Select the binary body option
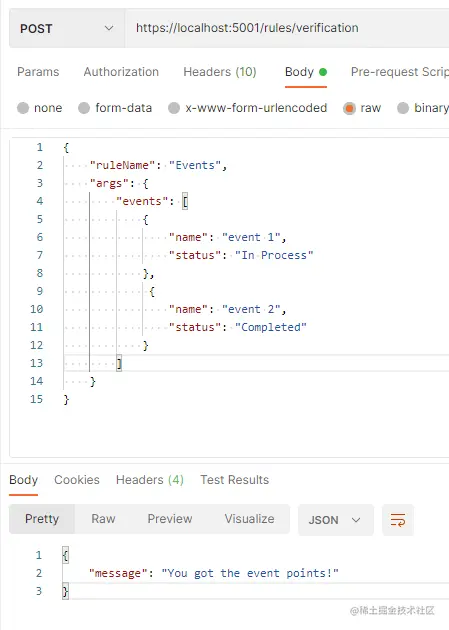The width and height of the screenshot is (449, 630). (x=423, y=108)
